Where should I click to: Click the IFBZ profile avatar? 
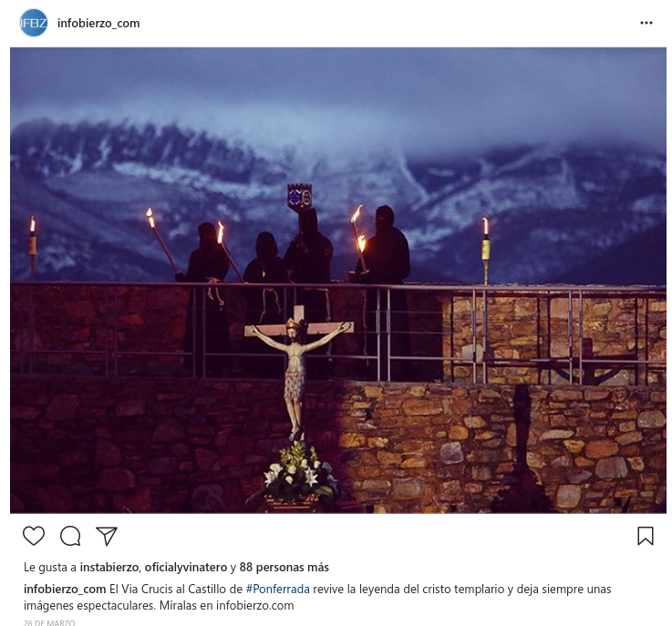pyautogui.click(x=34, y=23)
